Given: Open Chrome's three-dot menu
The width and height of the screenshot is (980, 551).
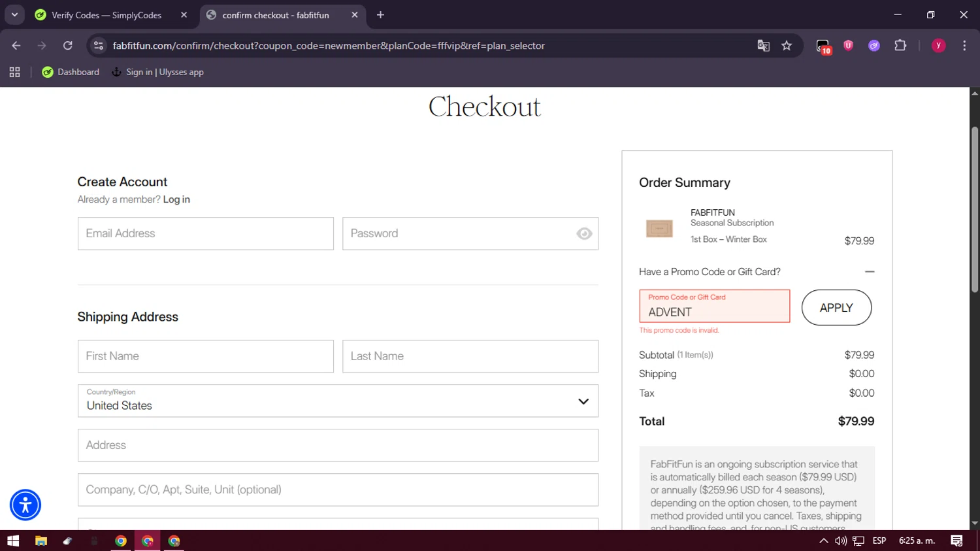Looking at the screenshot, I should click(964, 46).
